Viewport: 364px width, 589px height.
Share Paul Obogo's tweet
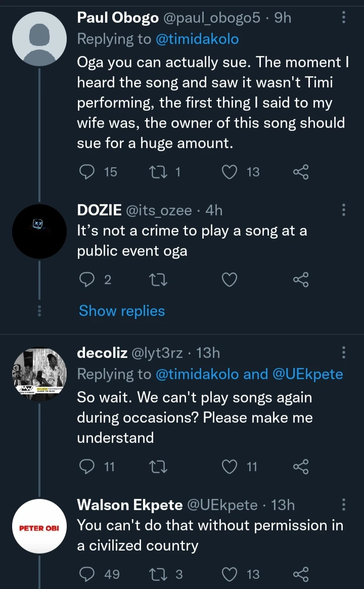[x=301, y=172]
